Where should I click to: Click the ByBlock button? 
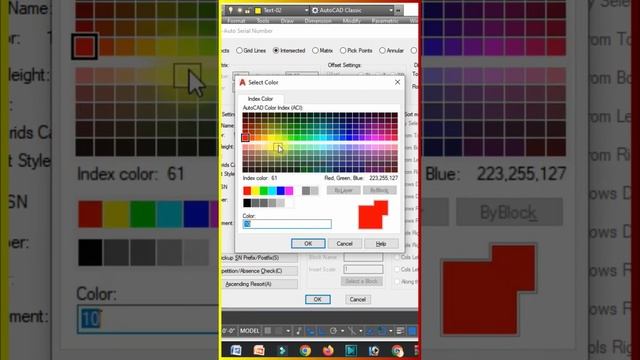tap(380, 190)
